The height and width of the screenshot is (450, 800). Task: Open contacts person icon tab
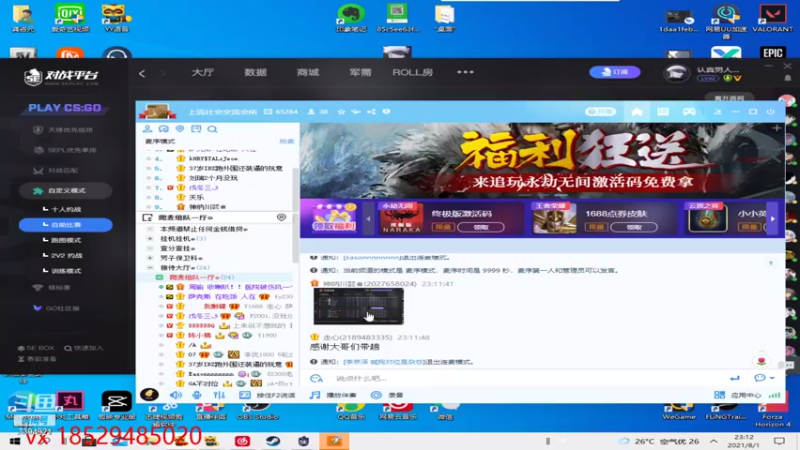(147, 129)
